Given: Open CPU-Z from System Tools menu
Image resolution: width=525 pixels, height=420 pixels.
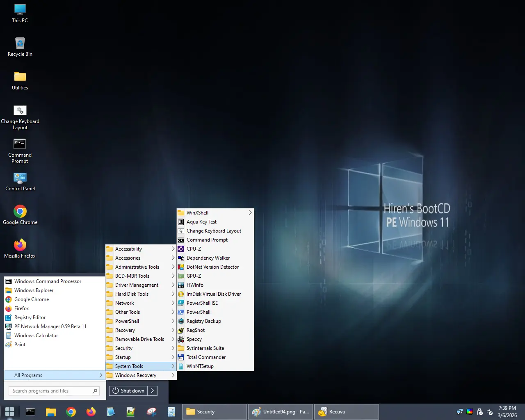Looking at the screenshot, I should coord(194,249).
